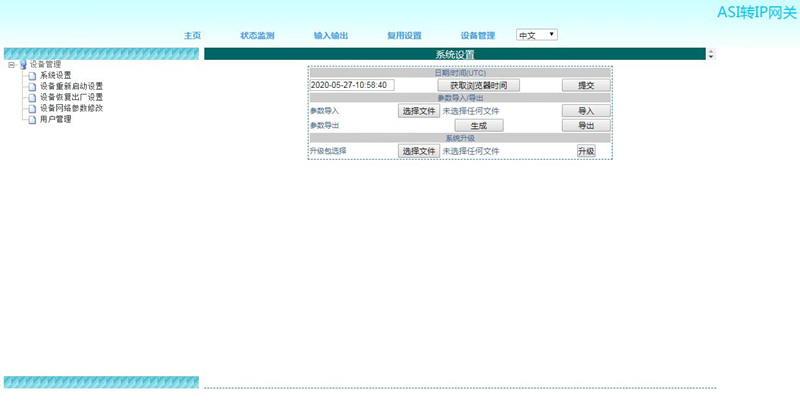800x404 pixels.
Task: Select 设备管理 root label in tree
Action: pyautogui.click(x=45, y=64)
